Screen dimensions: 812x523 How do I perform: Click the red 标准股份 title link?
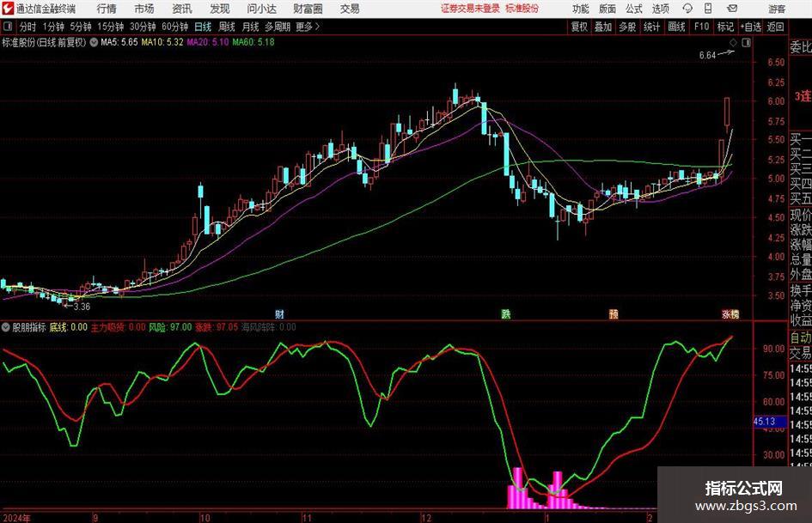(x=522, y=9)
